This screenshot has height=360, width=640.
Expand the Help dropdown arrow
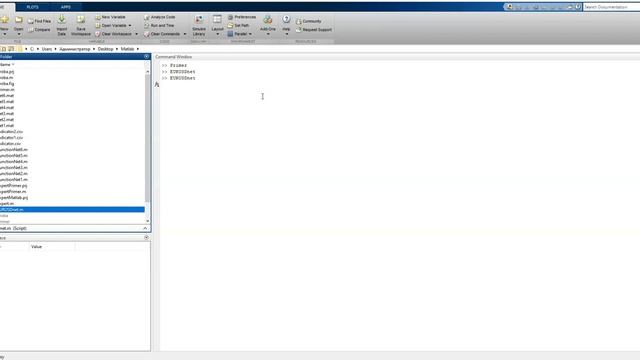(287, 34)
